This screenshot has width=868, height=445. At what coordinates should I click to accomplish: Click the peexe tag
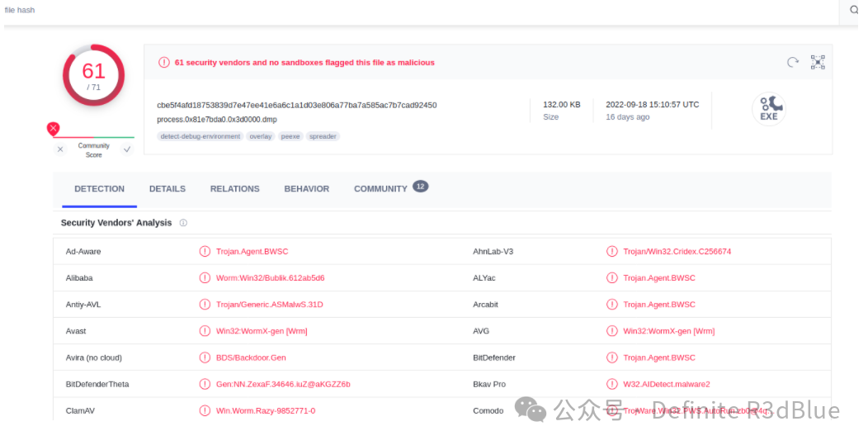(290, 136)
